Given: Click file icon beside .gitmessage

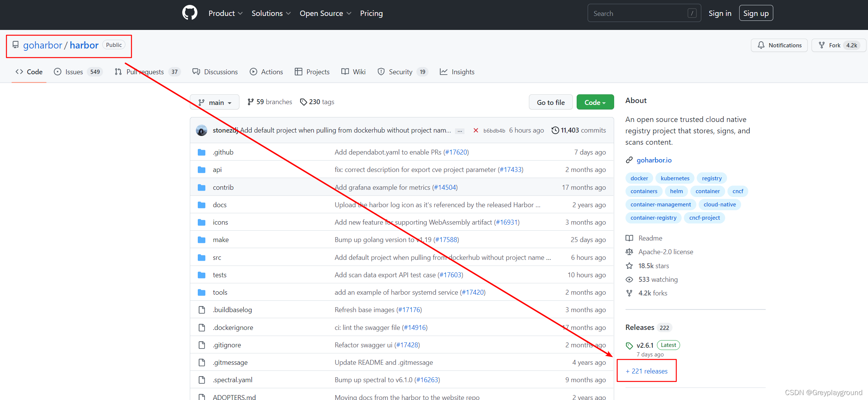Looking at the screenshot, I should click(x=202, y=362).
